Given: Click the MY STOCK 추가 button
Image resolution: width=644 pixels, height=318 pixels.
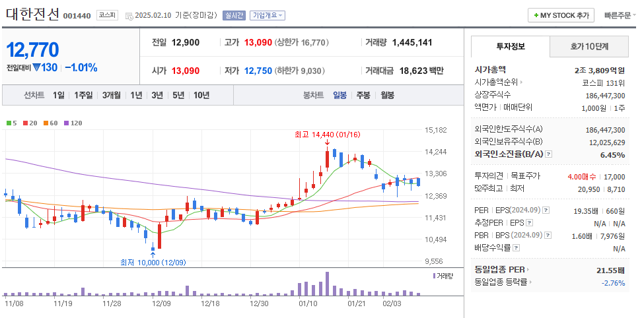Looking at the screenshot, I should click(x=561, y=16).
